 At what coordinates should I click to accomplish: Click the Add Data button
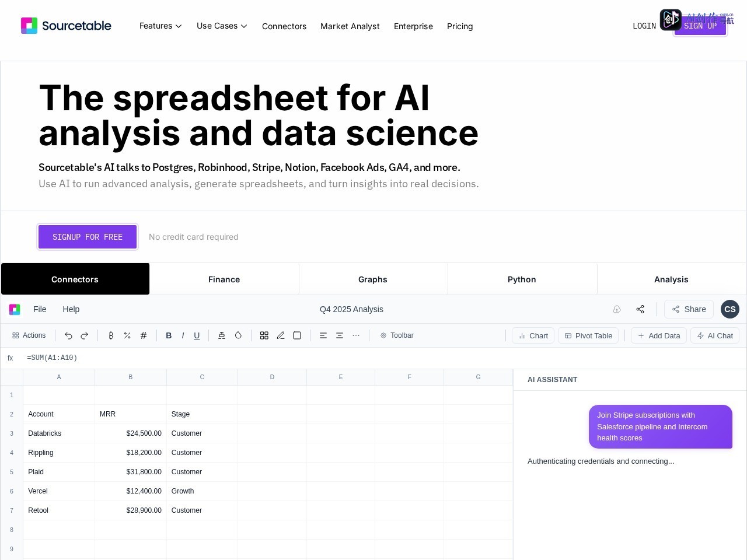pyautogui.click(x=659, y=335)
